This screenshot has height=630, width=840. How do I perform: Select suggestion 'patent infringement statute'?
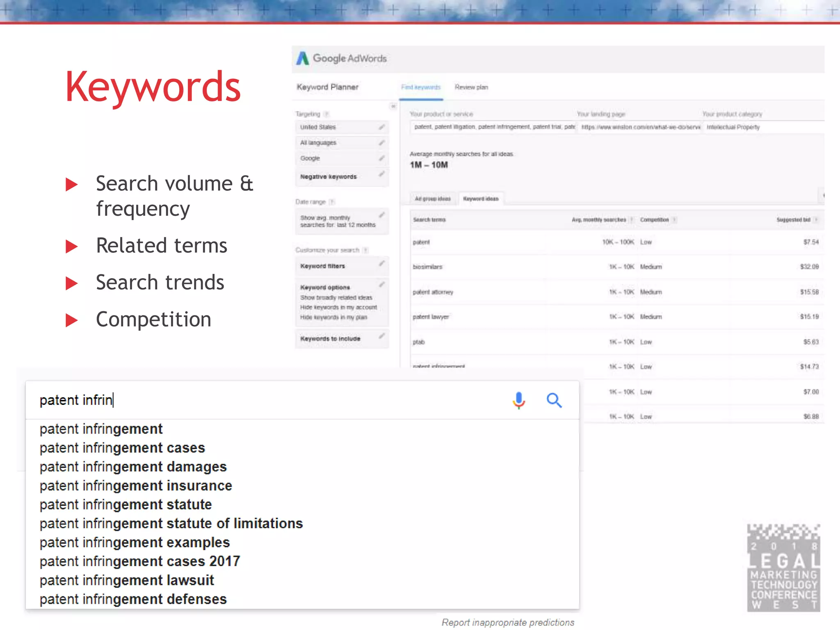coord(126,504)
